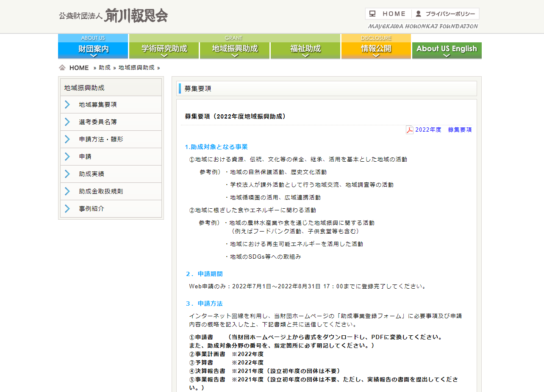Click the arrow icon beside 地域募集要項

(67, 105)
